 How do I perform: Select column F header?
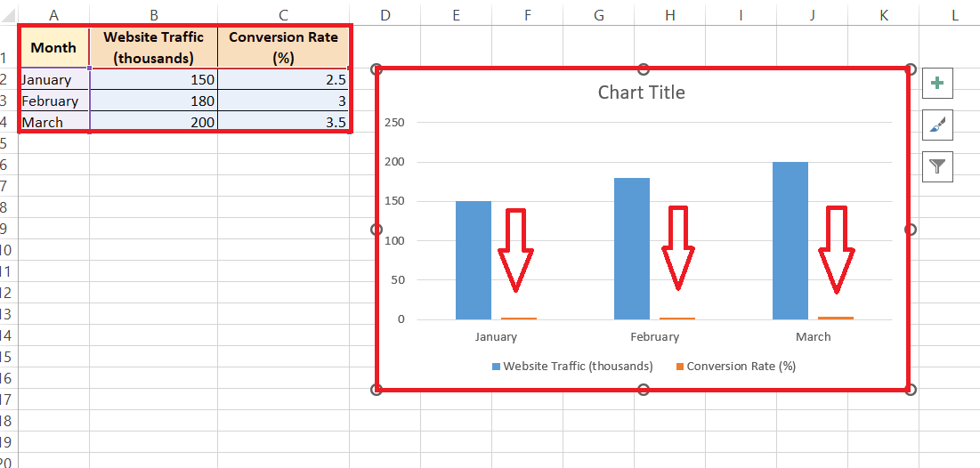528,15
